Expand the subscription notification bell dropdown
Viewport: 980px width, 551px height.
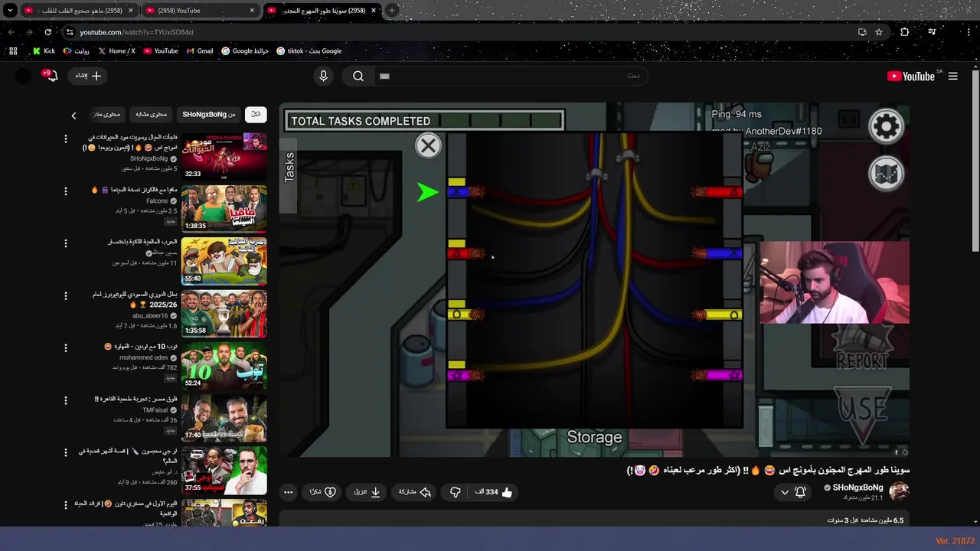pyautogui.click(x=792, y=492)
